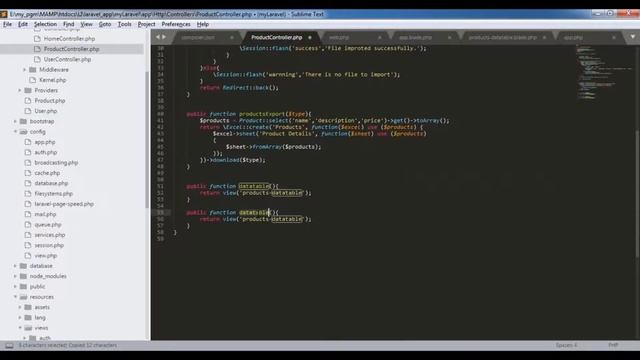The height and width of the screenshot is (360, 640).
Task: Open auth.php in the config folder
Action: pyautogui.click(x=46, y=152)
